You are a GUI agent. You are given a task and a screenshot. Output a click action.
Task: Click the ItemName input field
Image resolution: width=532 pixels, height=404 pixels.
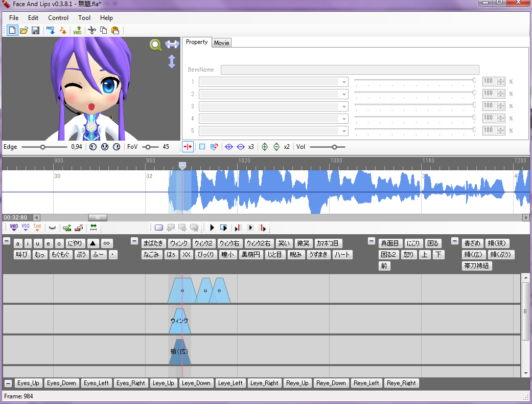(350, 70)
